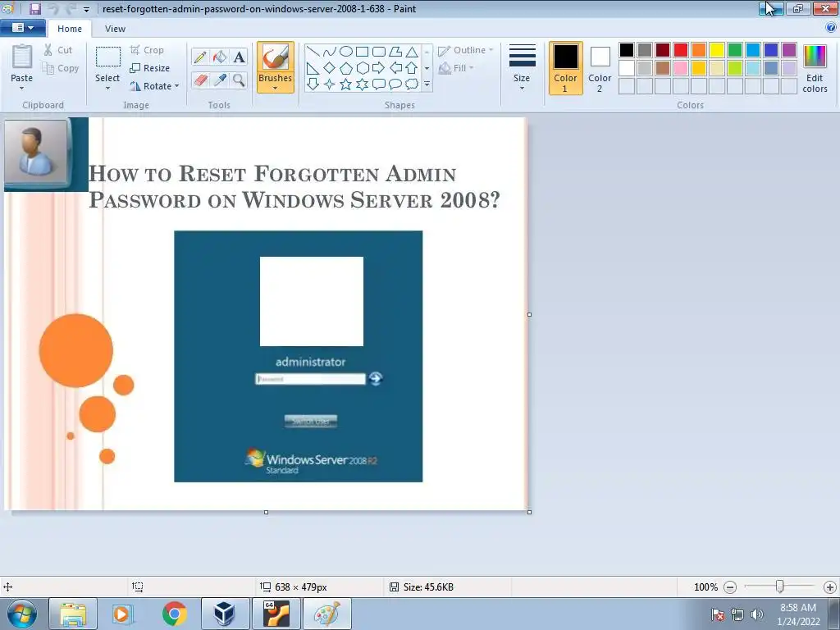Viewport: 840px width, 630px height.
Task: Choose the Left arrow shape
Action: (395, 68)
